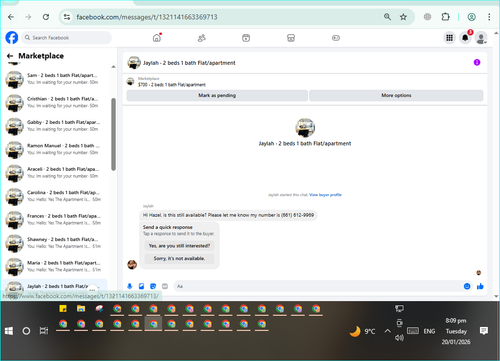Switch input language from ENG
This screenshot has width=500, height=361.
pos(429,331)
